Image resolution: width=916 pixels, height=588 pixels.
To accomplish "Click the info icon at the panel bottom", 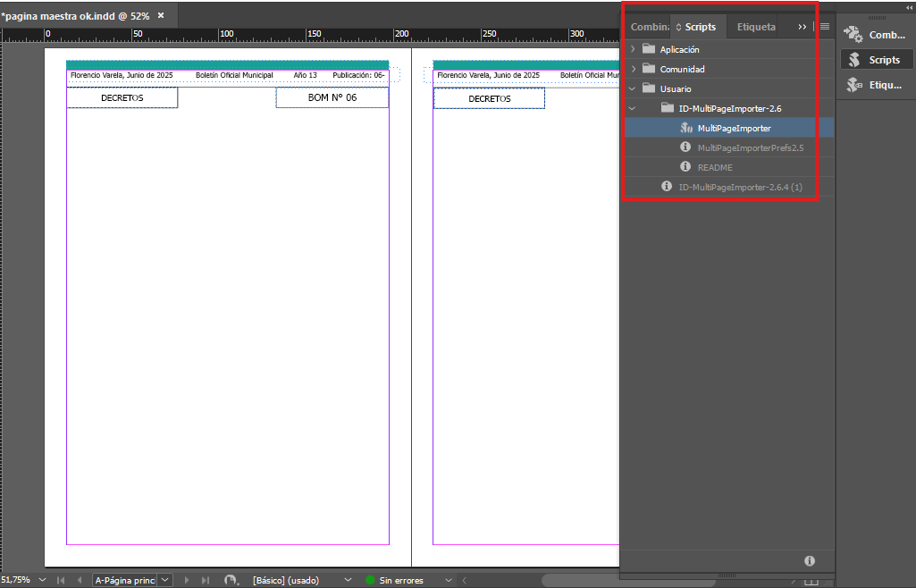I will pos(809,560).
